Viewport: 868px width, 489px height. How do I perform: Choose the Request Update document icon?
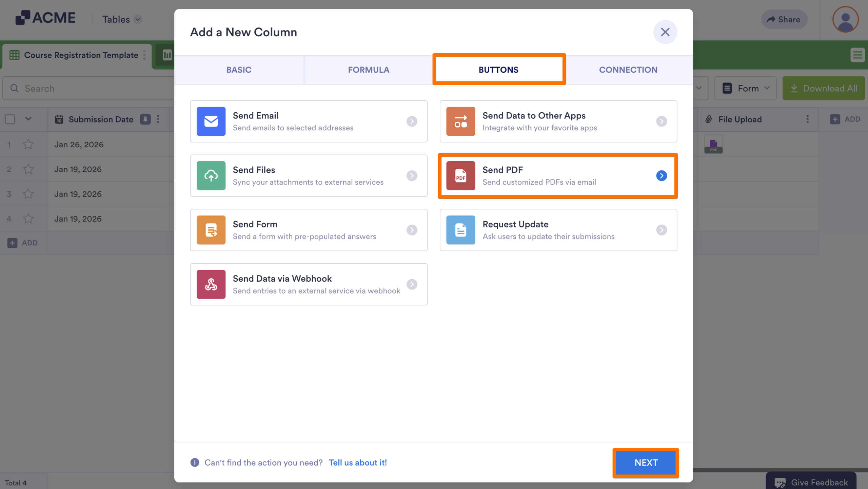(x=460, y=230)
